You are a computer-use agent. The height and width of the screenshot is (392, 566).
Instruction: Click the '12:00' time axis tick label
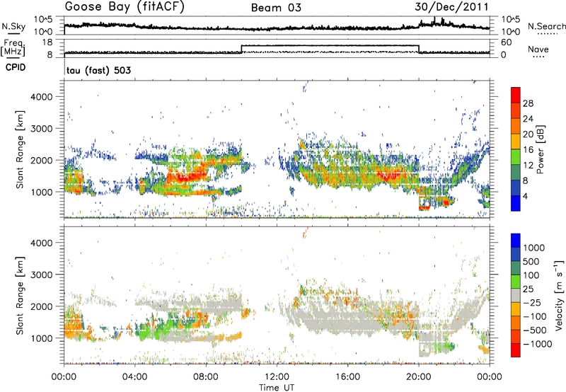(277, 377)
